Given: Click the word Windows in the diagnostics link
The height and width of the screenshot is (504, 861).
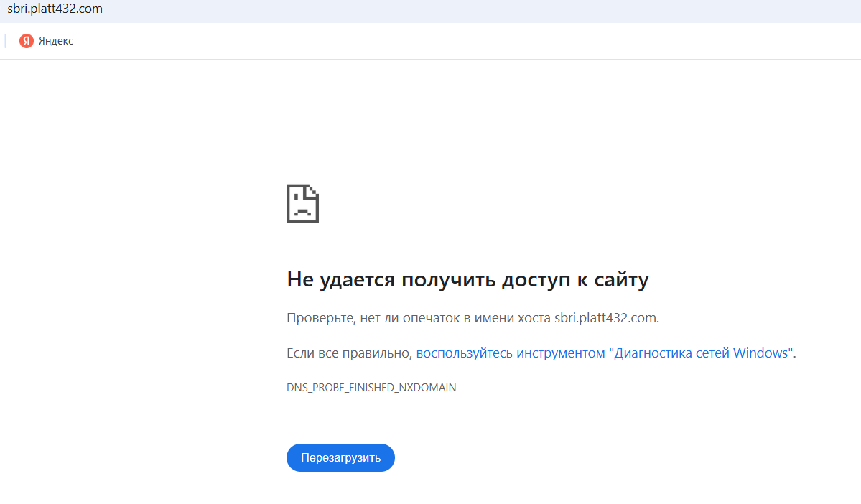Looking at the screenshot, I should coord(760,353).
